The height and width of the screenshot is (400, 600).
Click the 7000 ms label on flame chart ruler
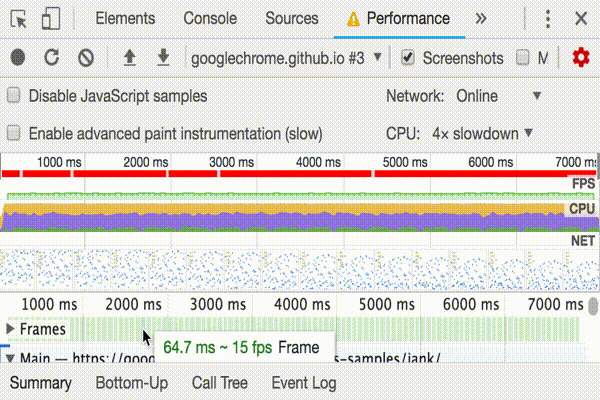555,305
